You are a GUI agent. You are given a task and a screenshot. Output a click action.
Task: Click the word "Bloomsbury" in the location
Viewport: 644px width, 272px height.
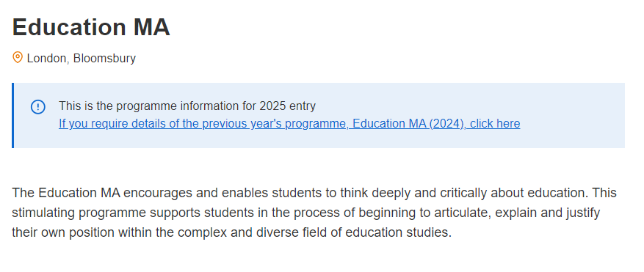point(105,59)
